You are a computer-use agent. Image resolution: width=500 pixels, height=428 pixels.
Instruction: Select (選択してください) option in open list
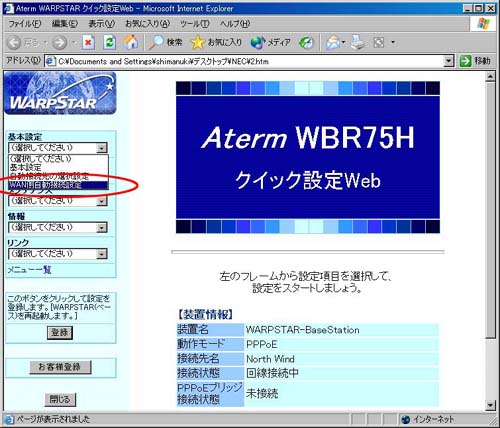(58, 159)
